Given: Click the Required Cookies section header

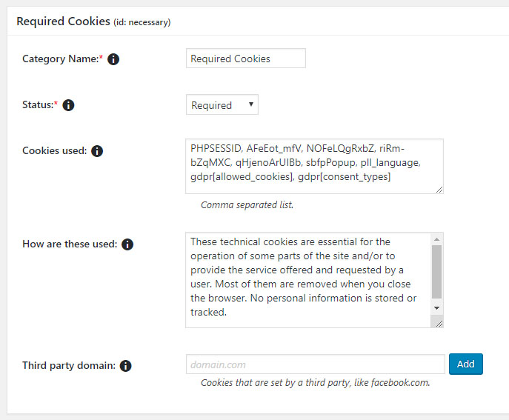Looking at the screenshot, I should point(63,21).
